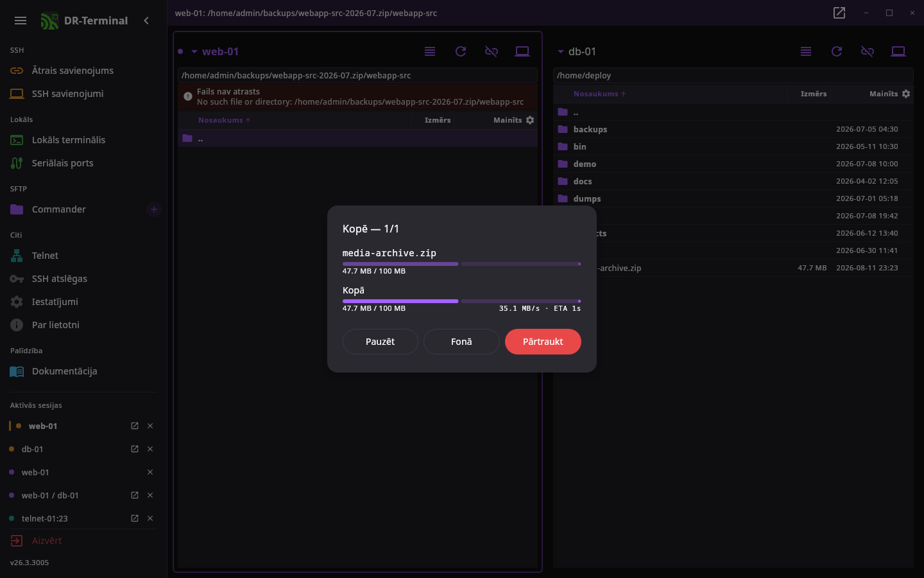Open web-01 session in a new window
The height and width of the screenshot is (578, 924).
tap(135, 426)
